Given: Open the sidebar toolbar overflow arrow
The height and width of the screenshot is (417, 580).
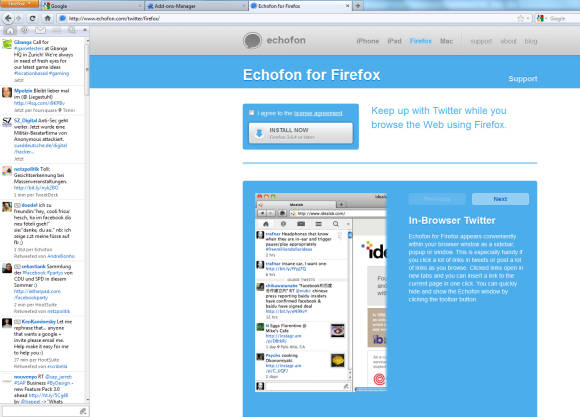Looking at the screenshot, I should [85, 30].
